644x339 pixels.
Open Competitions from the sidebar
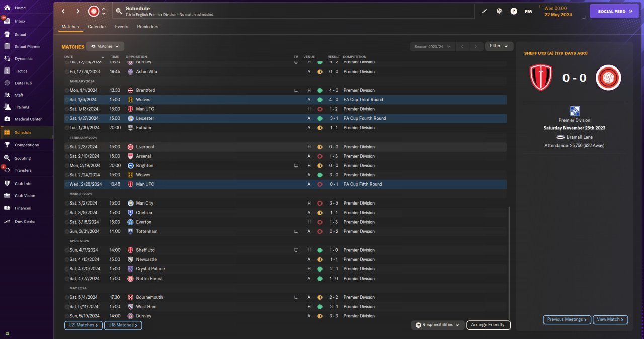(x=27, y=145)
